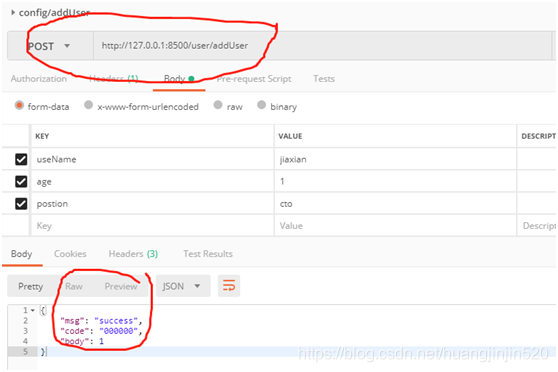Image resolution: width=558 pixels, height=372 pixels.
Task: Toggle the age parameter checkbox
Action: [21, 182]
